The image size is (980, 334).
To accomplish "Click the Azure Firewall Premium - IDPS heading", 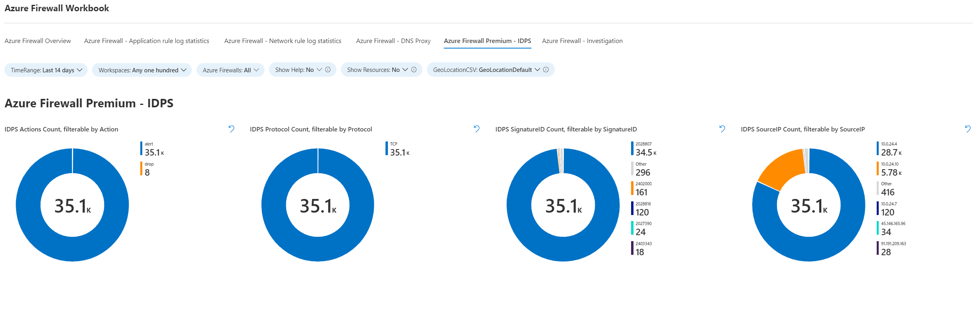I will coord(89,103).
